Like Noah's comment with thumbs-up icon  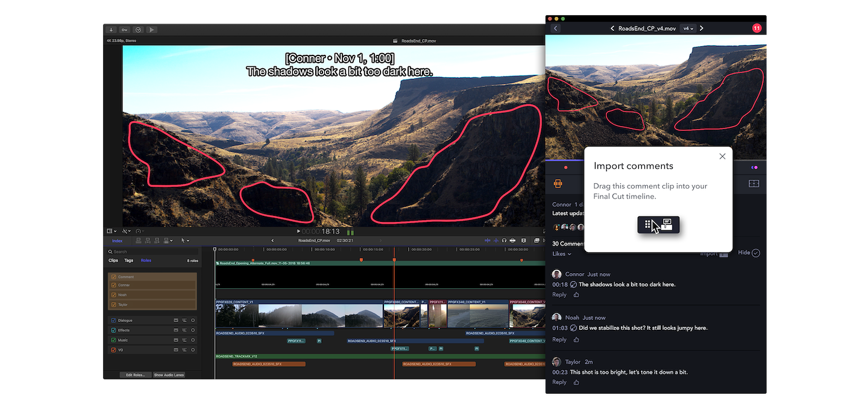coord(576,339)
